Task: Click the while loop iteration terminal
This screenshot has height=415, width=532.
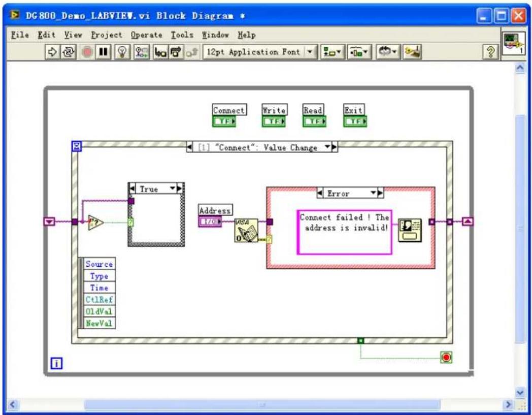Action: (x=56, y=363)
